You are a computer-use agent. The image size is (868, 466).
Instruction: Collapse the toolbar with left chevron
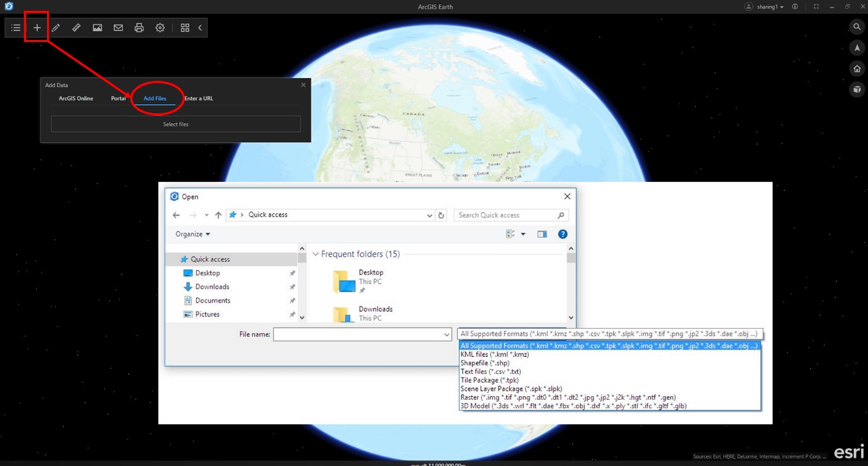200,28
